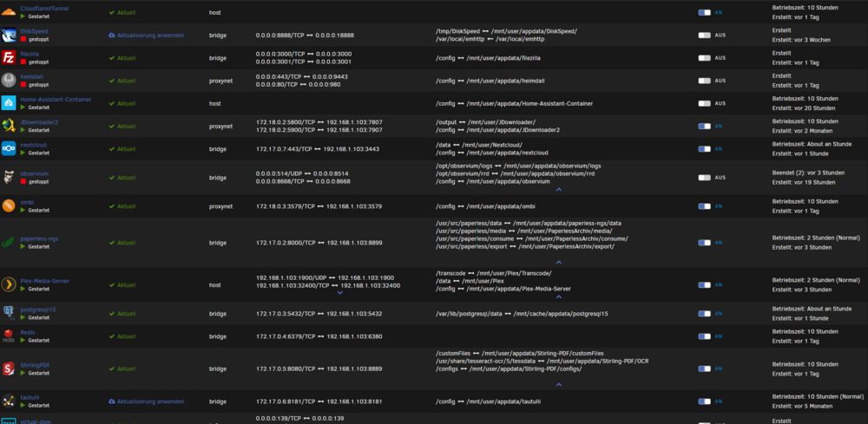Click the observium container icon

9,177
